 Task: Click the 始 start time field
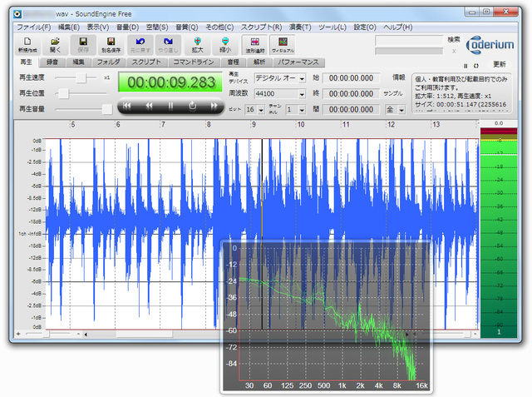(351, 78)
